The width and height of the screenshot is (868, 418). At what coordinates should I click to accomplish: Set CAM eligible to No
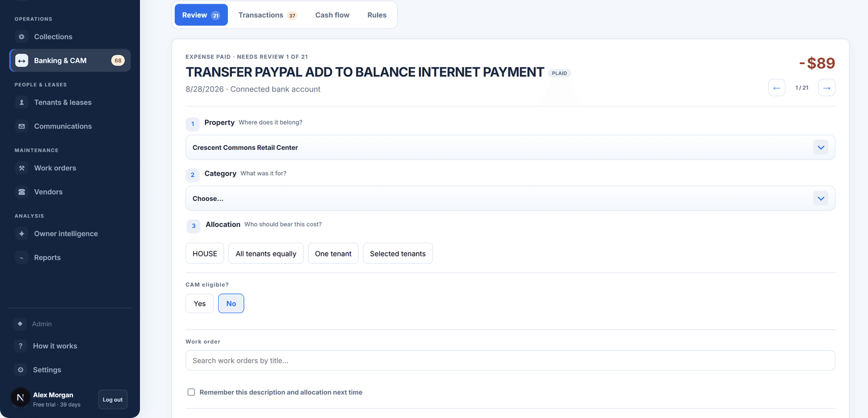(x=231, y=303)
